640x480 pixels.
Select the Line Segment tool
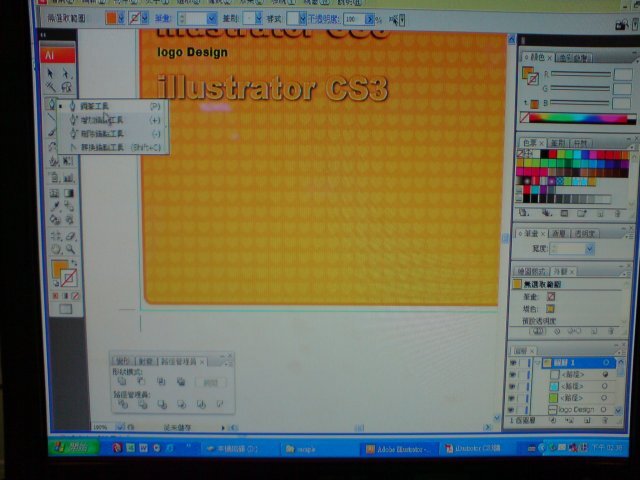point(51,118)
